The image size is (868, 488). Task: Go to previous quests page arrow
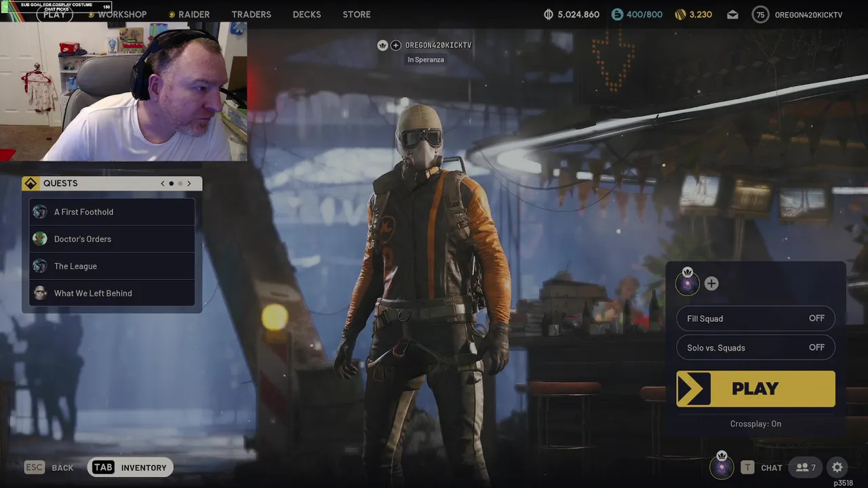(x=163, y=184)
